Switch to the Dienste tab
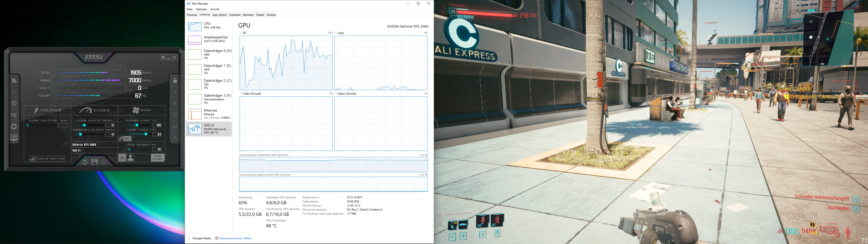This screenshot has width=868, height=244. coord(271,15)
